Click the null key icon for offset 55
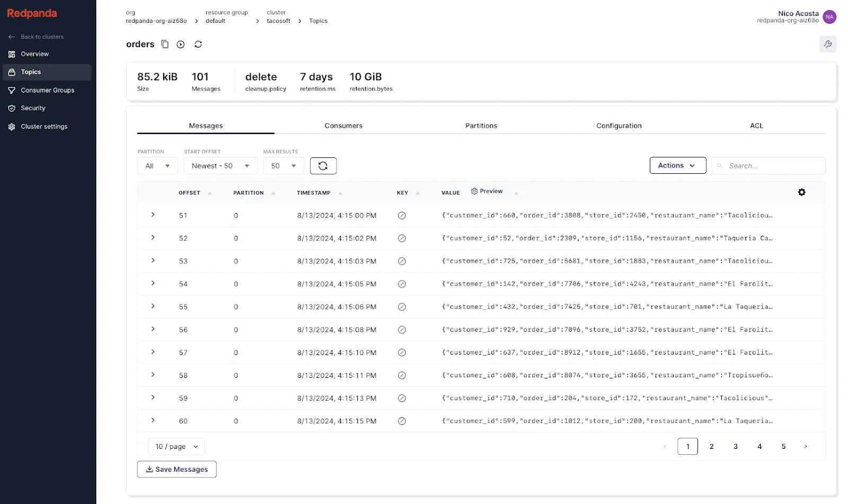 click(402, 307)
